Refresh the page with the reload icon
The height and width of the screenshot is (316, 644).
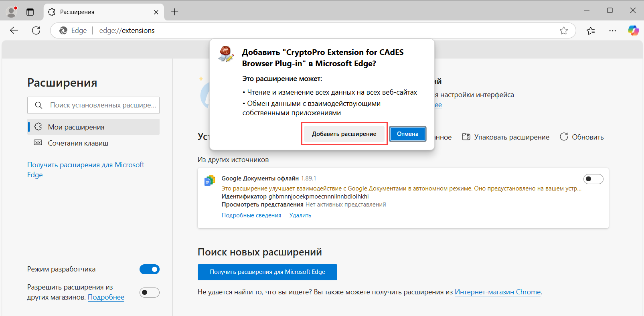[36, 30]
